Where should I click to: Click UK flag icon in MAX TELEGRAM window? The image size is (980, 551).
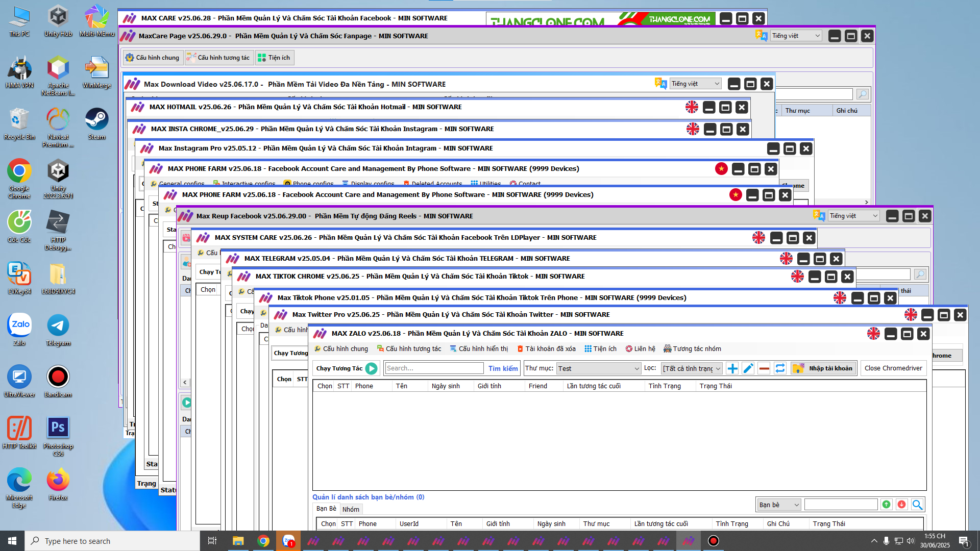coord(786,259)
